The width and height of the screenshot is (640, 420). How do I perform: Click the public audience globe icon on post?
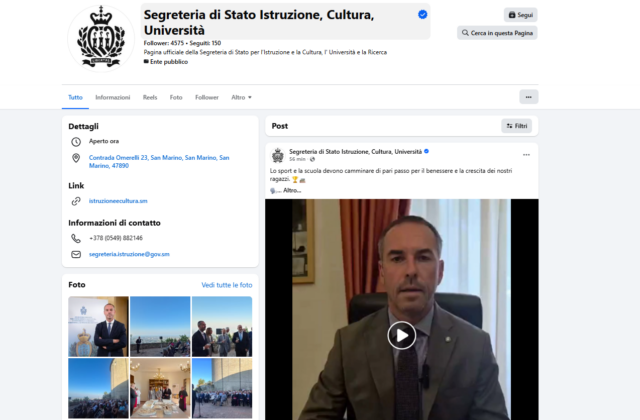(x=312, y=159)
